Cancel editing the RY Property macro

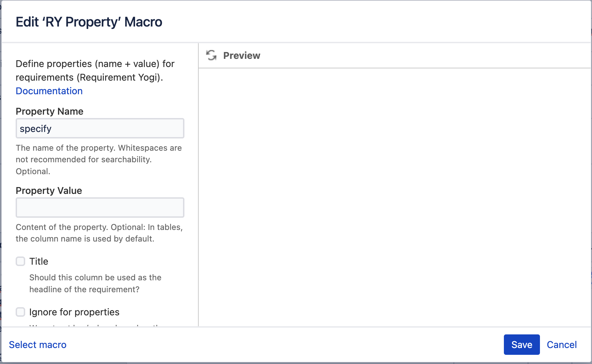click(x=562, y=345)
